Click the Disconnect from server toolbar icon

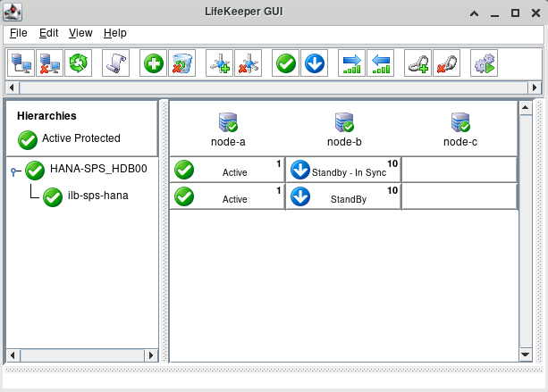pos(50,63)
